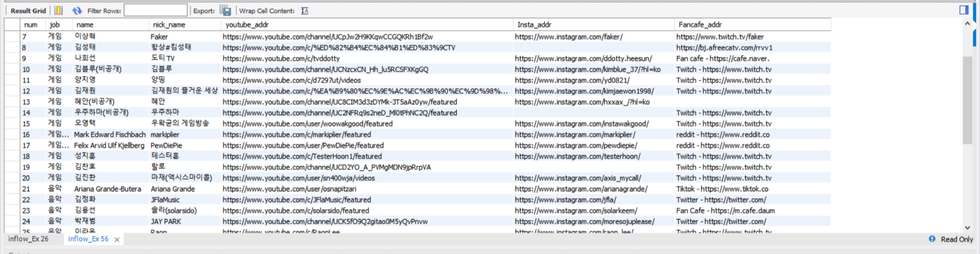Toggle the side panel icon at top right
Viewport: 980px width, 254px height.
pos(964,10)
